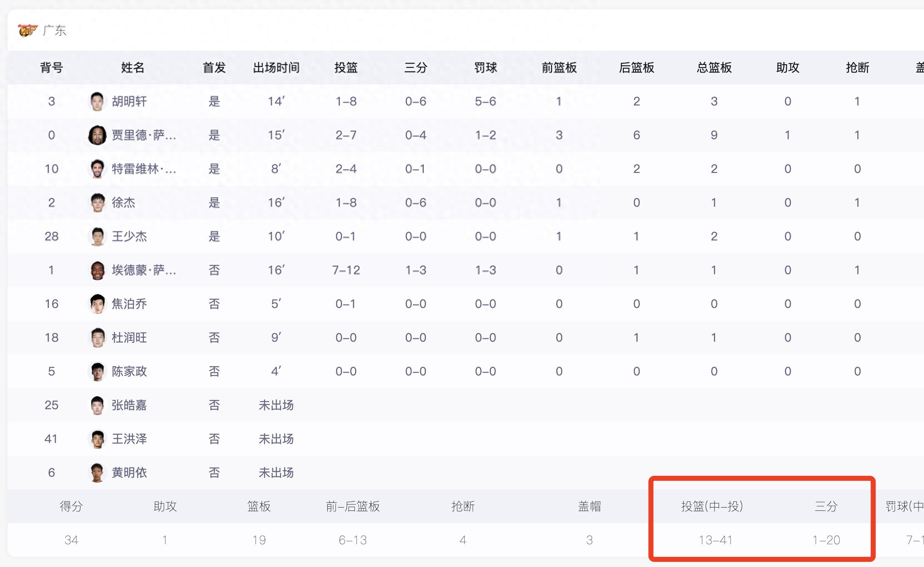Click Hu Mingxuan's player avatar
This screenshot has height=567, width=924.
tap(97, 101)
